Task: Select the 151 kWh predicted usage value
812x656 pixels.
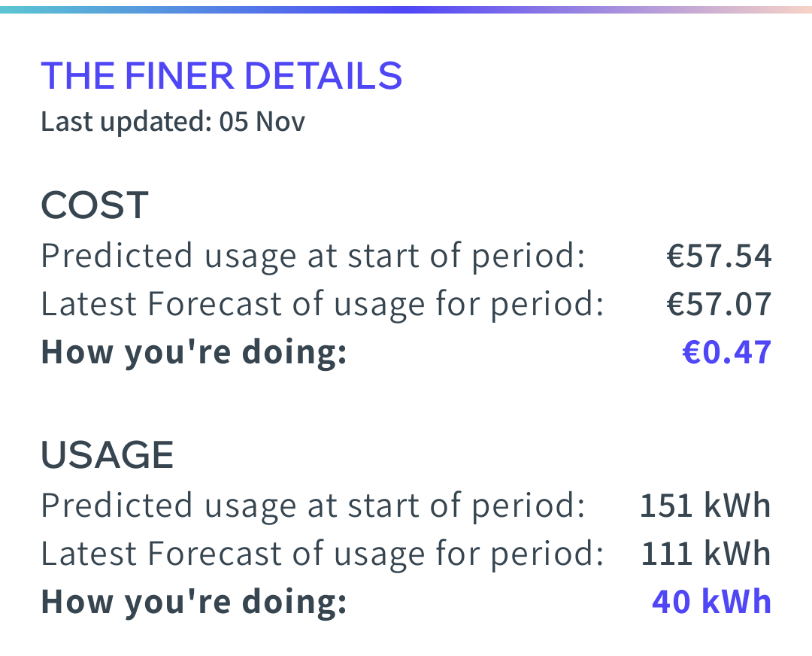Action: coord(705,506)
